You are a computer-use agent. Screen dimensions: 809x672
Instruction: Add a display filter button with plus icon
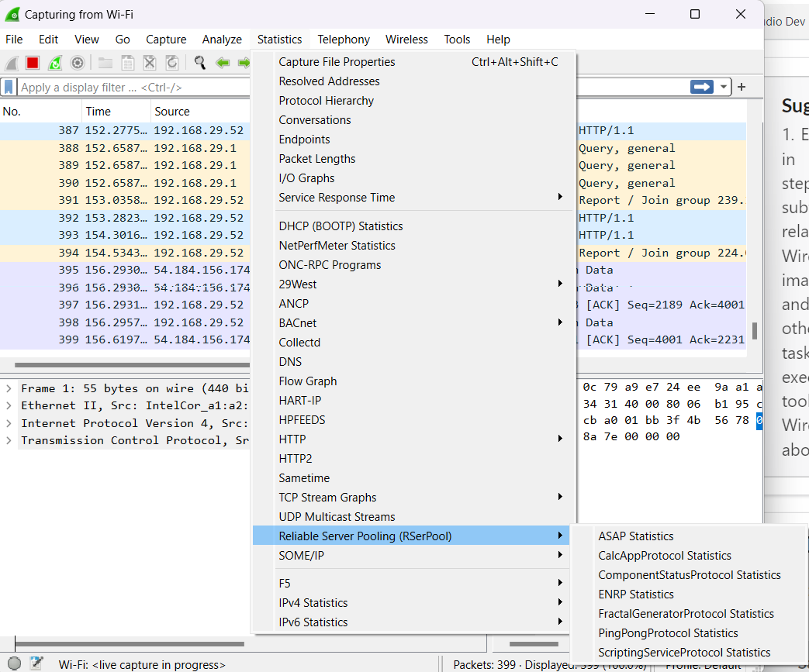click(742, 87)
